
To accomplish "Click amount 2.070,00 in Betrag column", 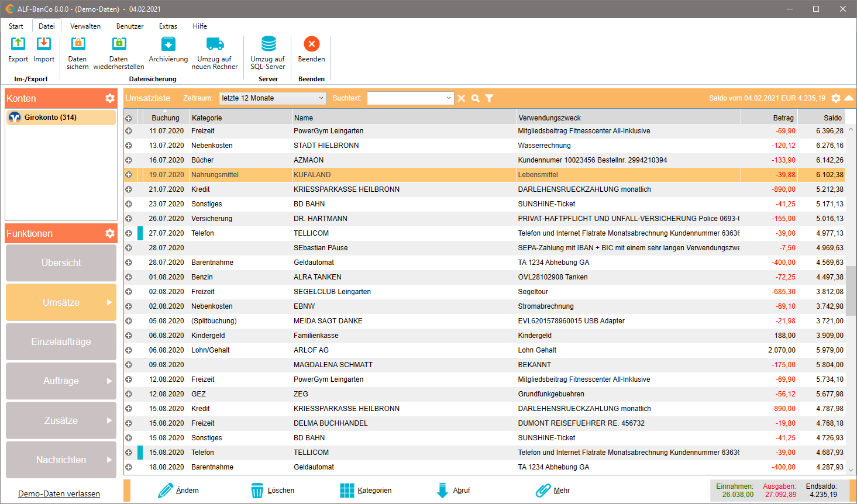I will [782, 350].
